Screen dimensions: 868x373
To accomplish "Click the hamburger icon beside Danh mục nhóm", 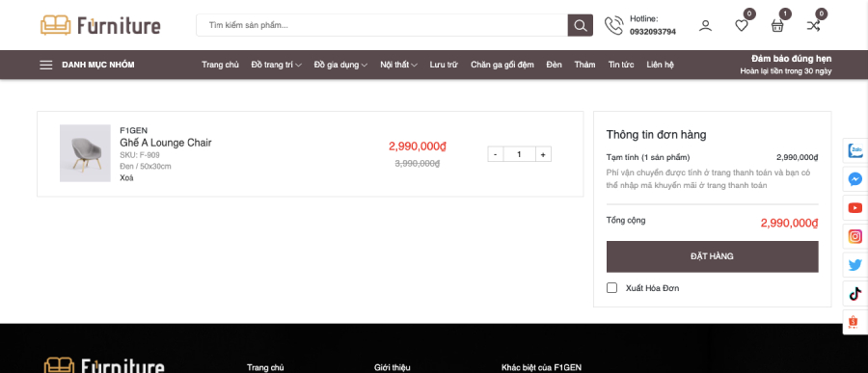I will (x=46, y=65).
